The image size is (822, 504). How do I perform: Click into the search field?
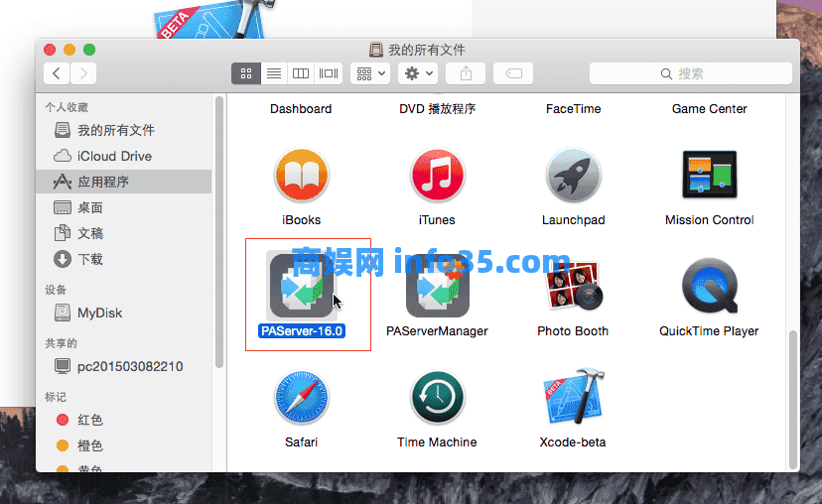[690, 73]
